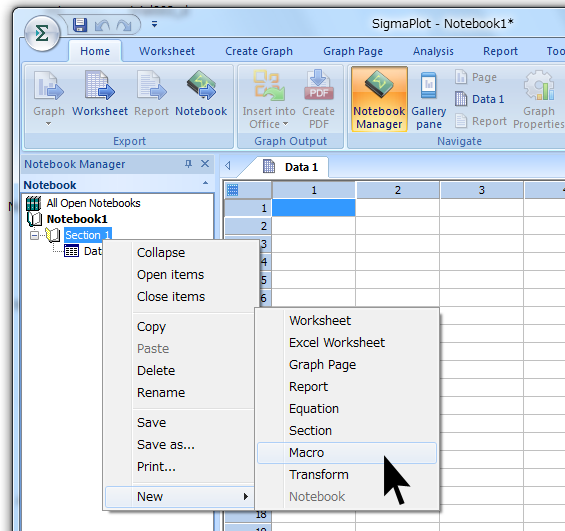565x531 pixels.
Task: Select Rename in the context menu
Action: pos(161,393)
